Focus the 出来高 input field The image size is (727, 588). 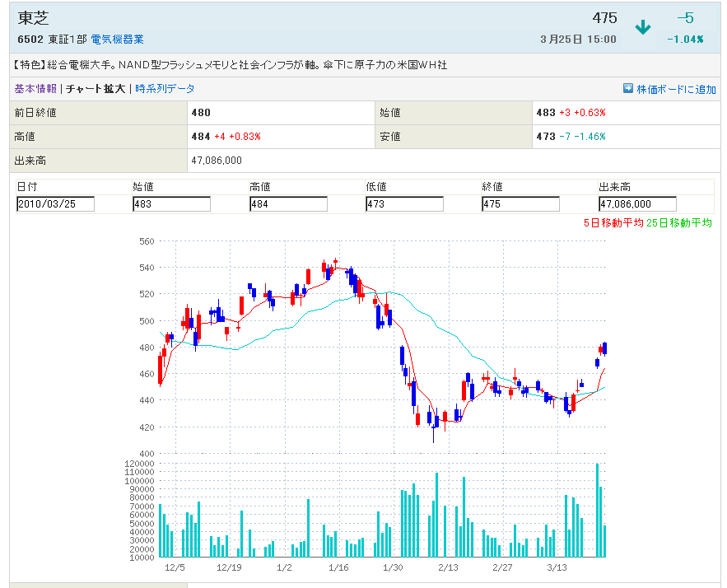(x=637, y=204)
